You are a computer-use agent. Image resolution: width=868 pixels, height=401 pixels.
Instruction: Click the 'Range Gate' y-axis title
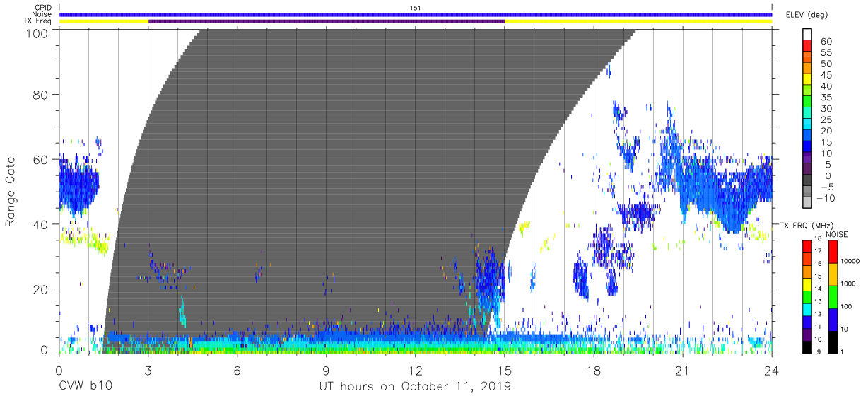tap(11, 192)
